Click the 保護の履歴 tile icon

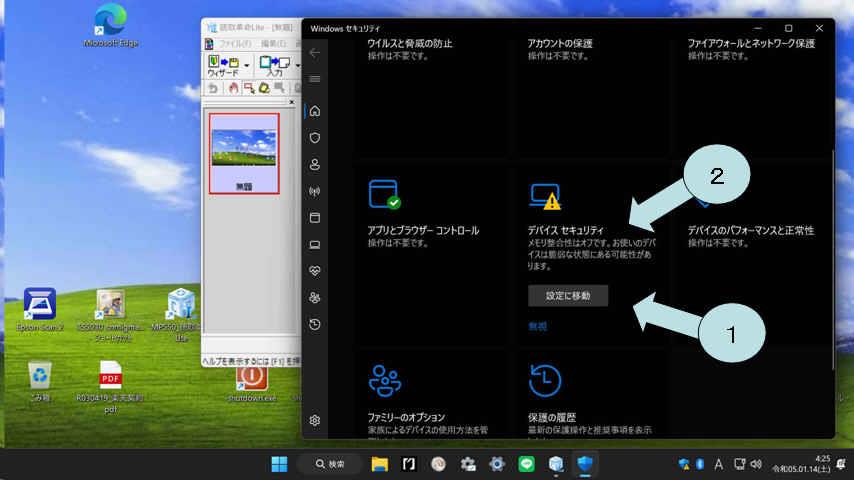click(545, 380)
